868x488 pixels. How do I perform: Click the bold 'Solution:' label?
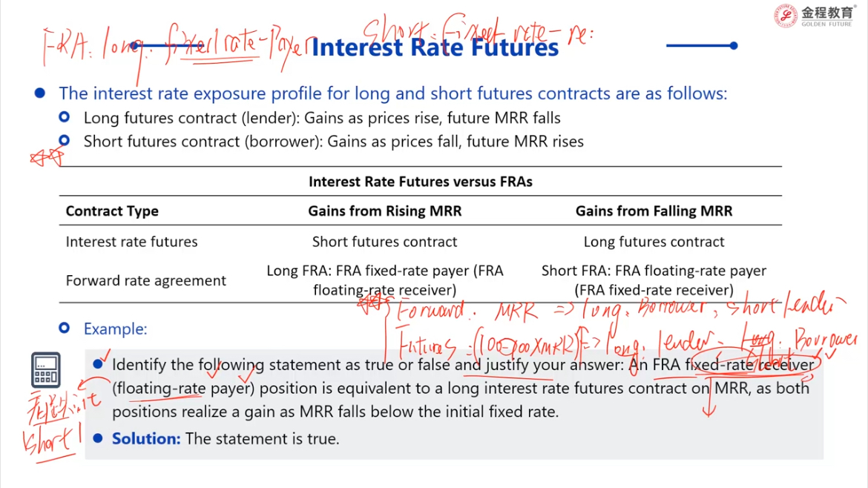pyautogui.click(x=146, y=439)
